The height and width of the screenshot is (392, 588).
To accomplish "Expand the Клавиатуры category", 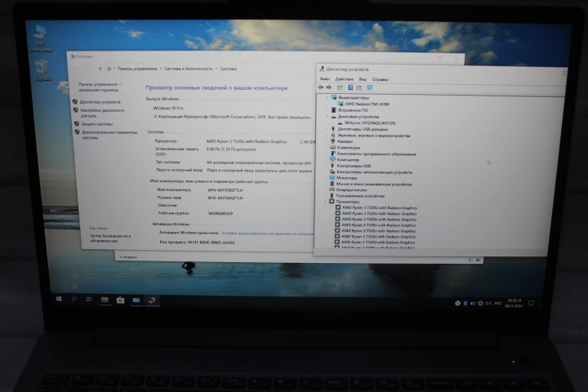I will (327, 147).
